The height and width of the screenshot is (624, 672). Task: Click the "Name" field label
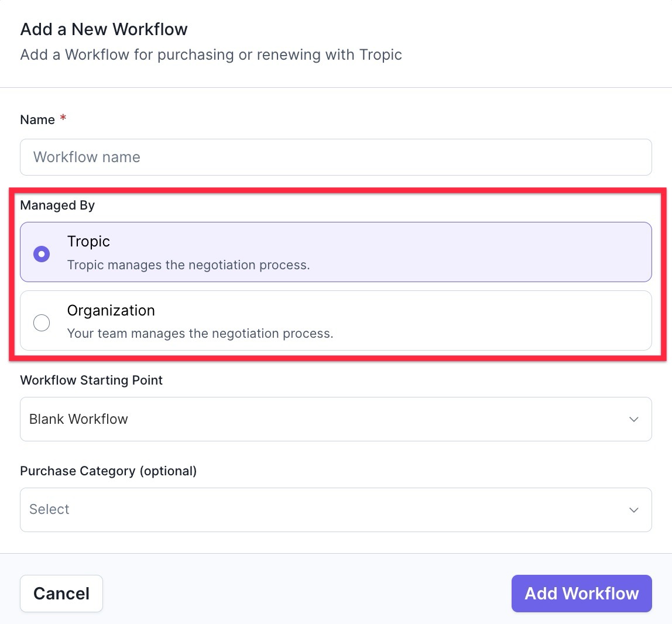pos(37,119)
